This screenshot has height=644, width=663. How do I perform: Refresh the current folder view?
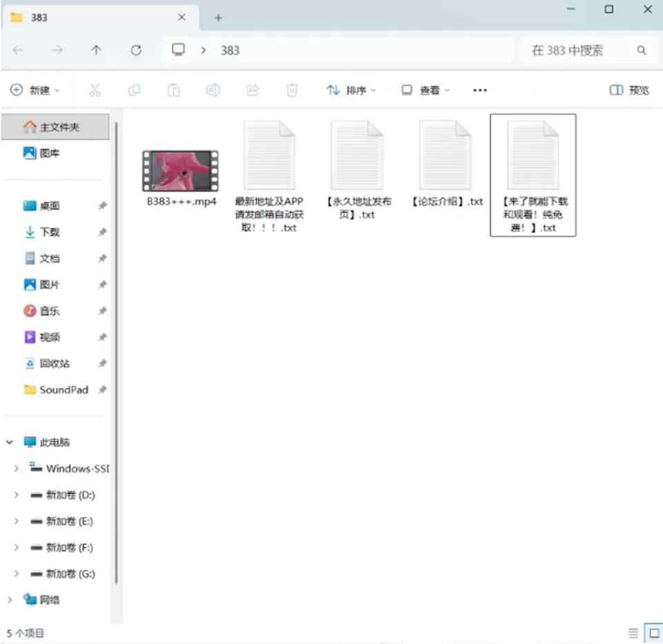coord(136,50)
